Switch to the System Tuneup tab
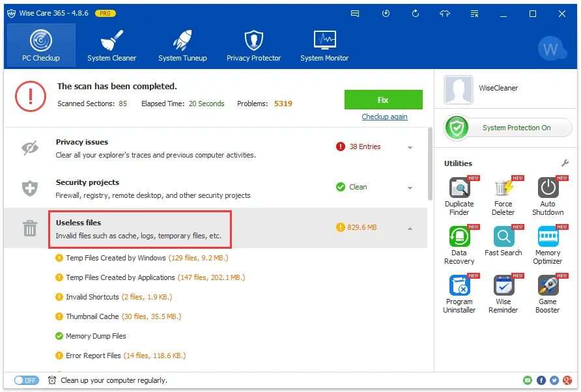This screenshot has height=392, width=581. tap(182, 45)
